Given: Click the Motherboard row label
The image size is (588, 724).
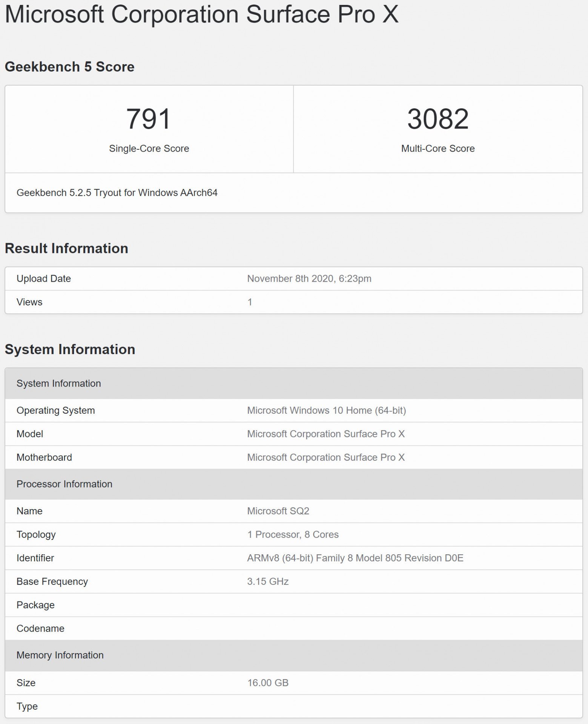Looking at the screenshot, I should tap(44, 457).
